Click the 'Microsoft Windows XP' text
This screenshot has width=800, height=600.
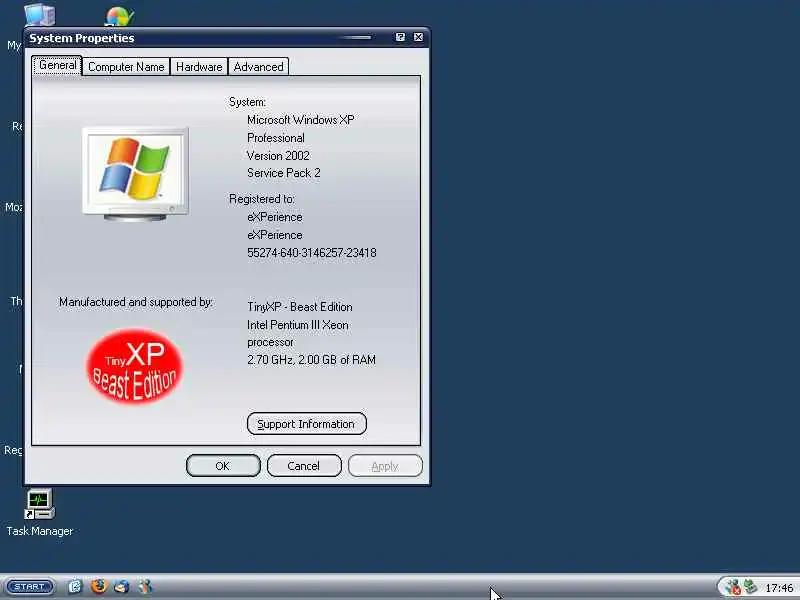coord(301,120)
